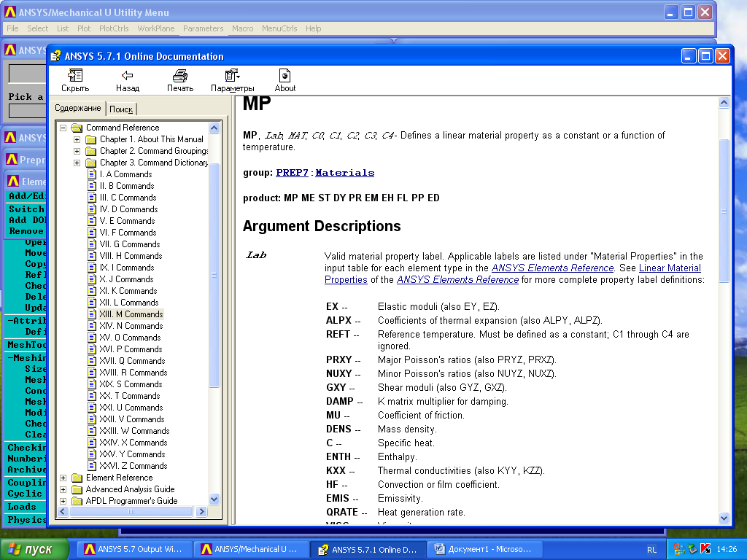The width and height of the screenshot is (747, 560).
Task: Select XVI. P Commands in tree
Action: coord(131,349)
